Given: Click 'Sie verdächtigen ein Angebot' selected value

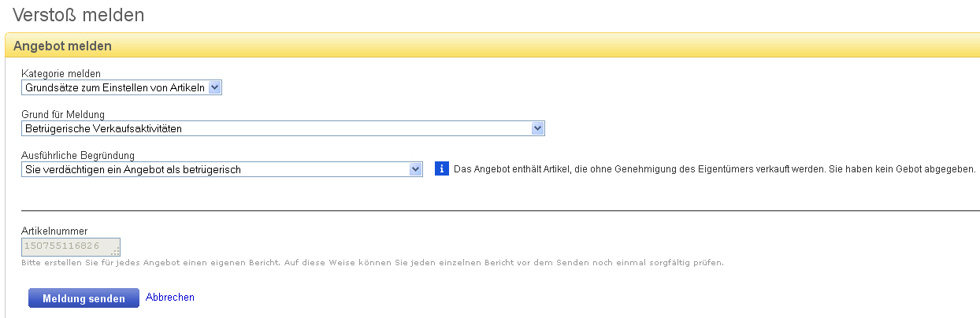Looking at the screenshot, I should click(x=132, y=169).
